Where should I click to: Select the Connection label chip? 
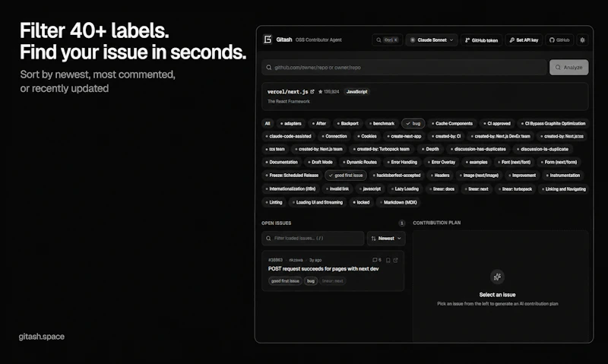[334, 137]
